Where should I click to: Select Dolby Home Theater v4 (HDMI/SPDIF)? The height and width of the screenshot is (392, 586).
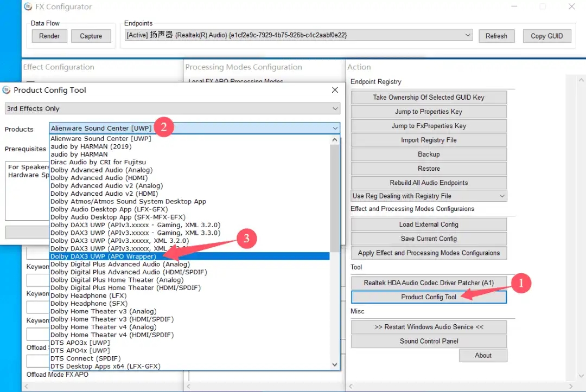[190, 335]
